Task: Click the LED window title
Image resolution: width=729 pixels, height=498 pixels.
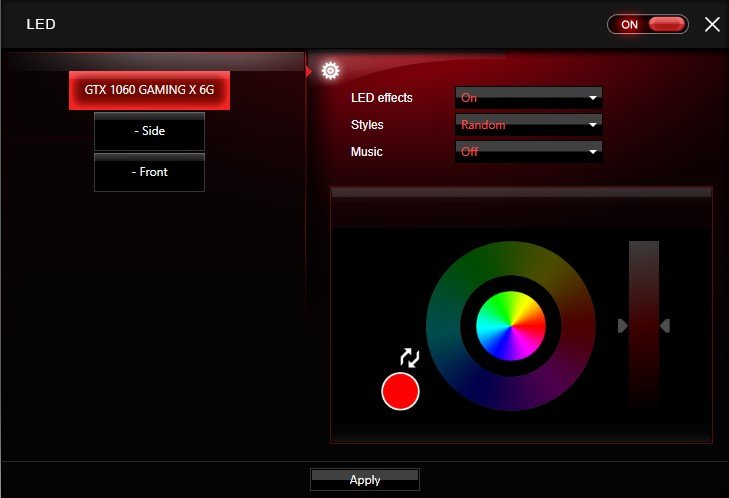Action: click(x=41, y=24)
